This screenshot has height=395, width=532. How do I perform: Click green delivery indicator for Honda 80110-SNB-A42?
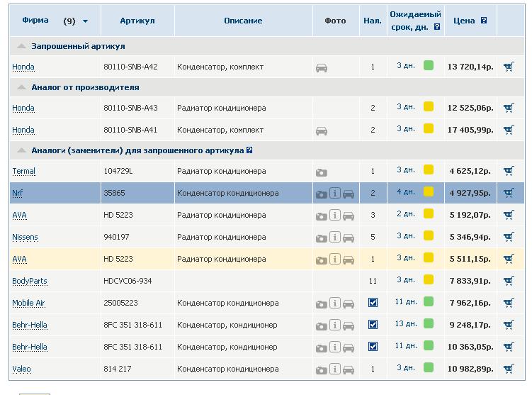(429, 65)
